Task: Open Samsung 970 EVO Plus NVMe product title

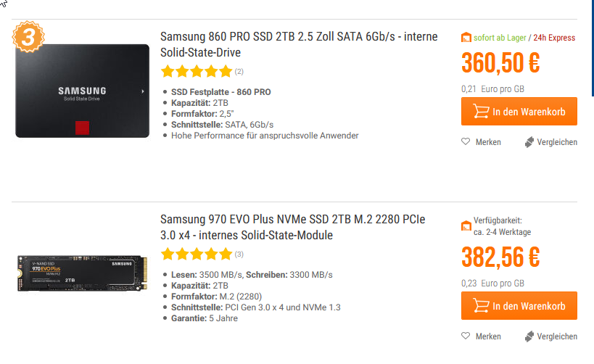Action: click(292, 227)
